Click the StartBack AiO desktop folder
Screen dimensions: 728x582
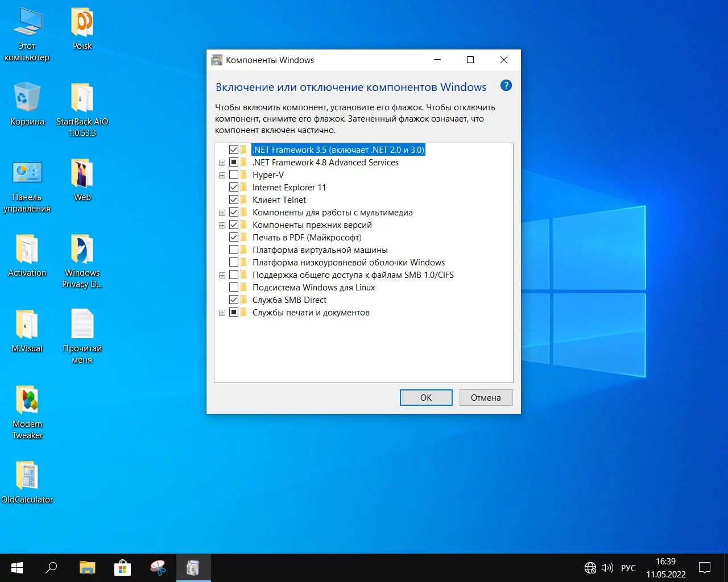tap(82, 98)
